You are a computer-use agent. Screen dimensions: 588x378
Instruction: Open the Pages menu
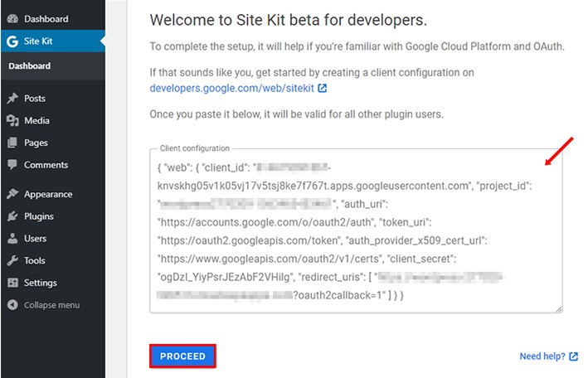pyautogui.click(x=53, y=143)
